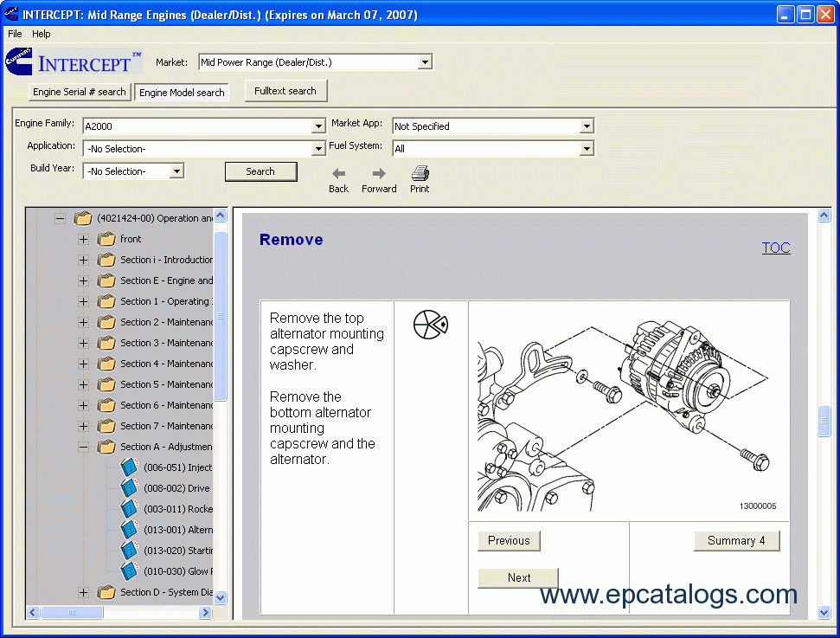Click the tree panel vertical scrollbar thumb
840x638 pixels.
(x=221, y=316)
